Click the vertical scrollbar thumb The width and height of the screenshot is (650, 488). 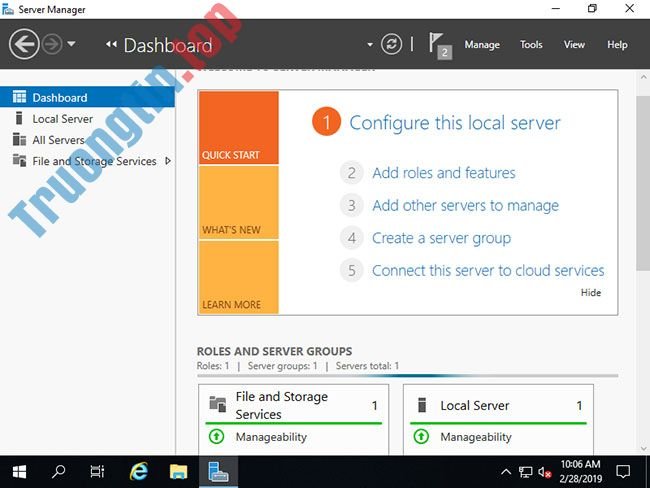click(643, 183)
